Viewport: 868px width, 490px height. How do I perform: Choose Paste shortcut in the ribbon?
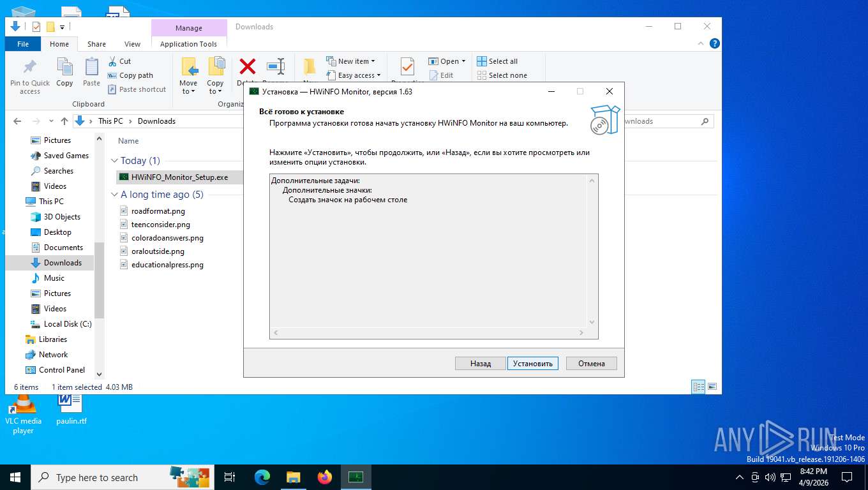pyautogui.click(x=137, y=89)
